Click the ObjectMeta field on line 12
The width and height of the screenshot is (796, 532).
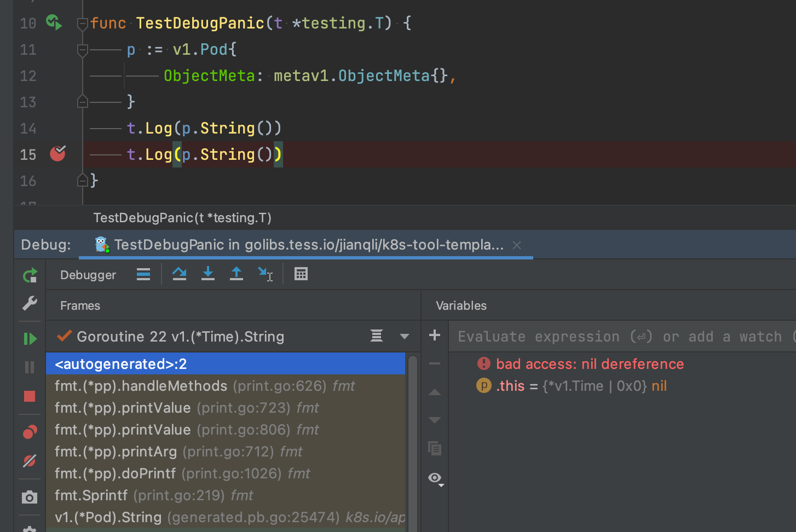(209, 76)
